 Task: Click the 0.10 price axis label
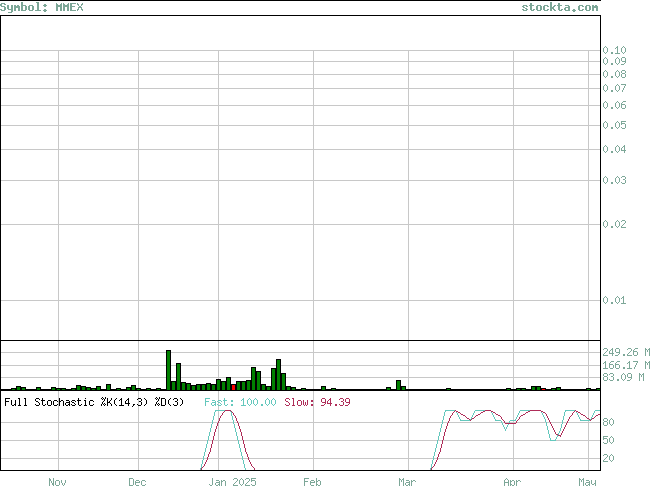click(x=614, y=50)
